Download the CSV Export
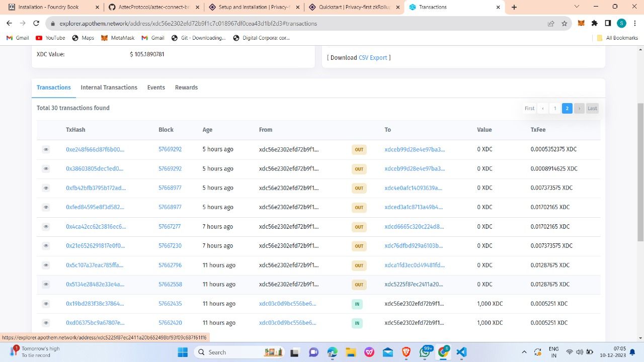This screenshot has width=644, height=362. 373,58
